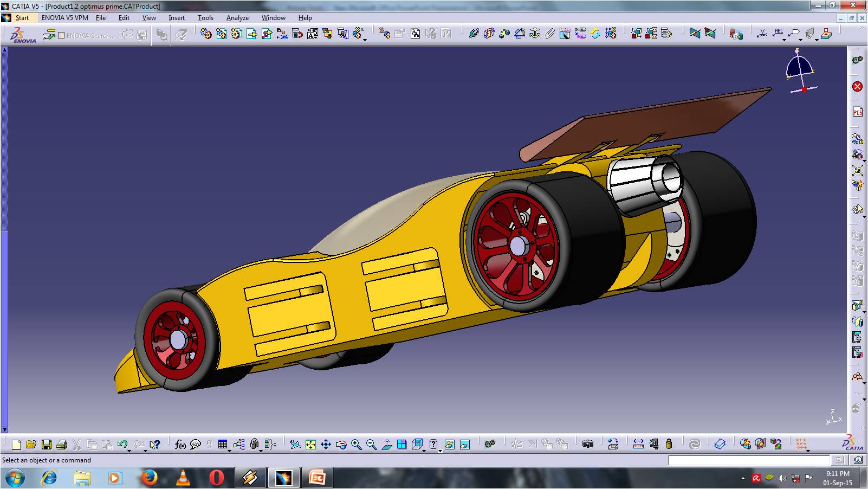Image resolution: width=868 pixels, height=489 pixels.
Task: Choose the Angle Constraint tool
Action: click(519, 34)
